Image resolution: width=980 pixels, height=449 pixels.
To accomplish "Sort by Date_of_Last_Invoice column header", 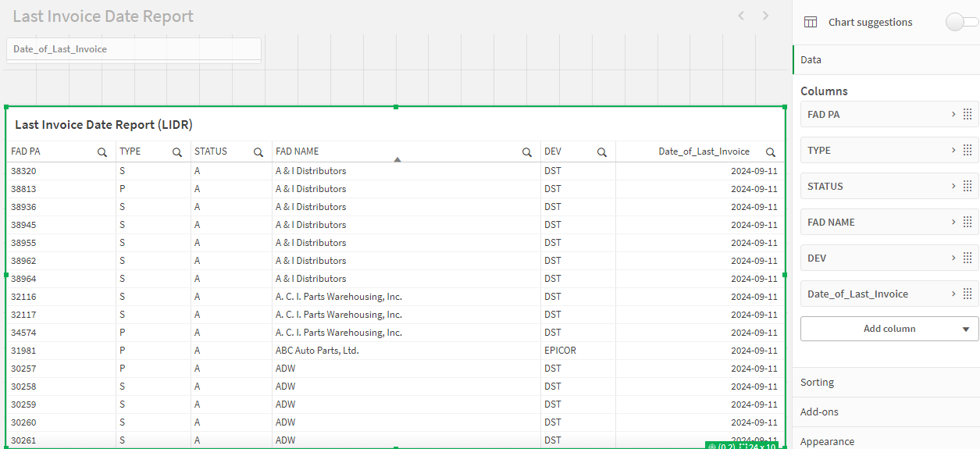I will [x=704, y=151].
